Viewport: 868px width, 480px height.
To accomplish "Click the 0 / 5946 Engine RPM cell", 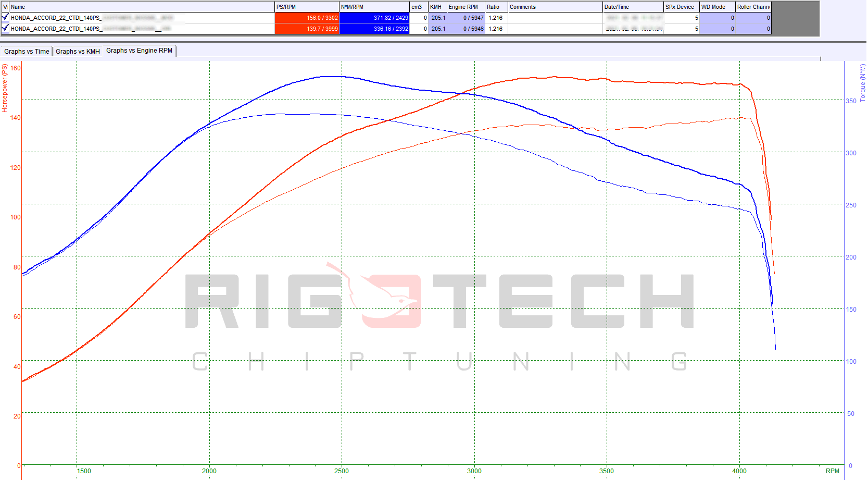I will tap(466, 29).
